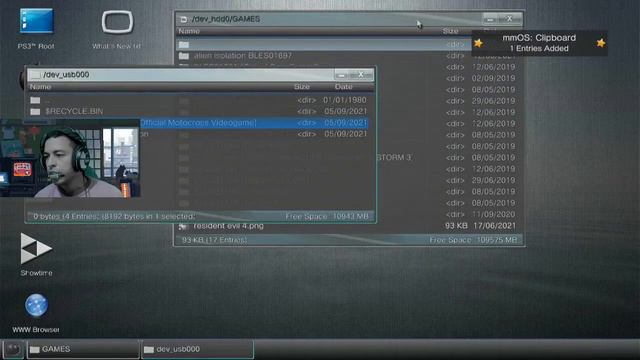The image size is (640, 360).
Task: Open the start button on the taskbar
Action: tap(13, 349)
